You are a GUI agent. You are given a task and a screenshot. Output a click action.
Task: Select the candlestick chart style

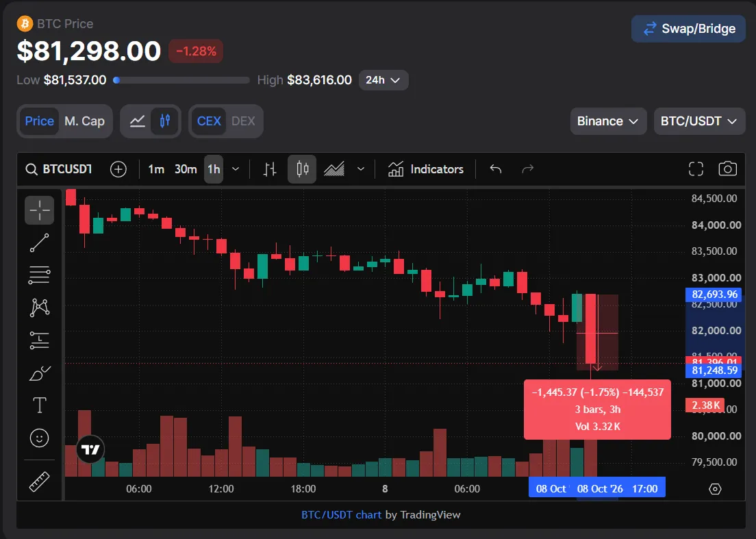click(302, 169)
